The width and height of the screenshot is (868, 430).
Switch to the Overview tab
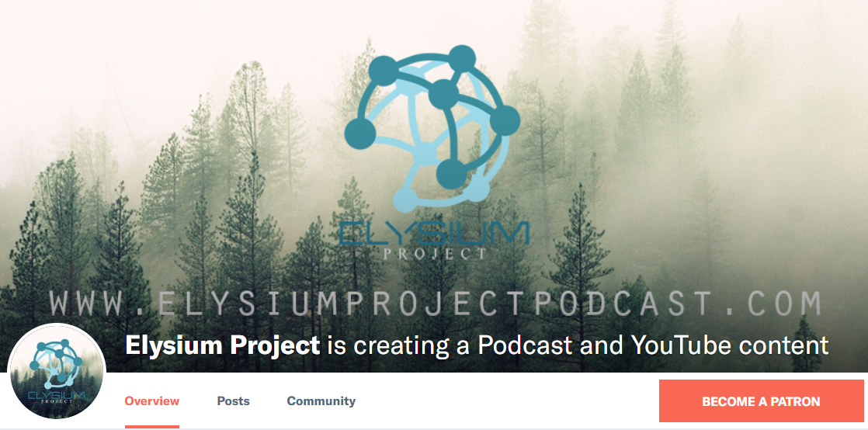tap(151, 401)
